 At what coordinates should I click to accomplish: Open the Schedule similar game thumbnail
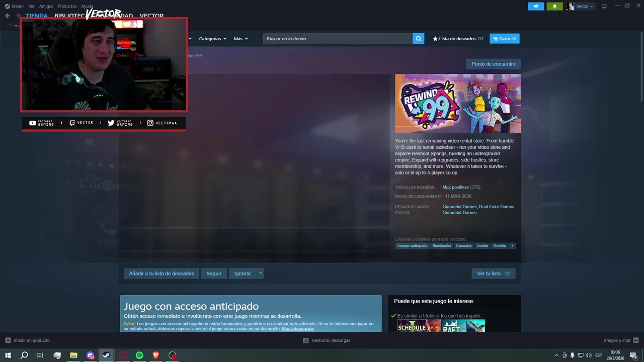pyautogui.click(x=419, y=326)
